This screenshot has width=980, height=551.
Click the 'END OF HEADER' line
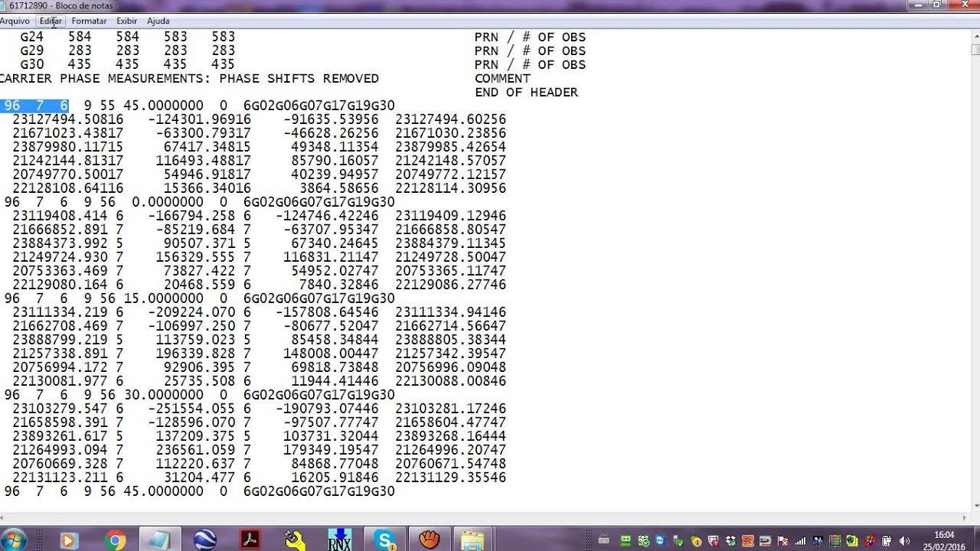click(x=526, y=92)
